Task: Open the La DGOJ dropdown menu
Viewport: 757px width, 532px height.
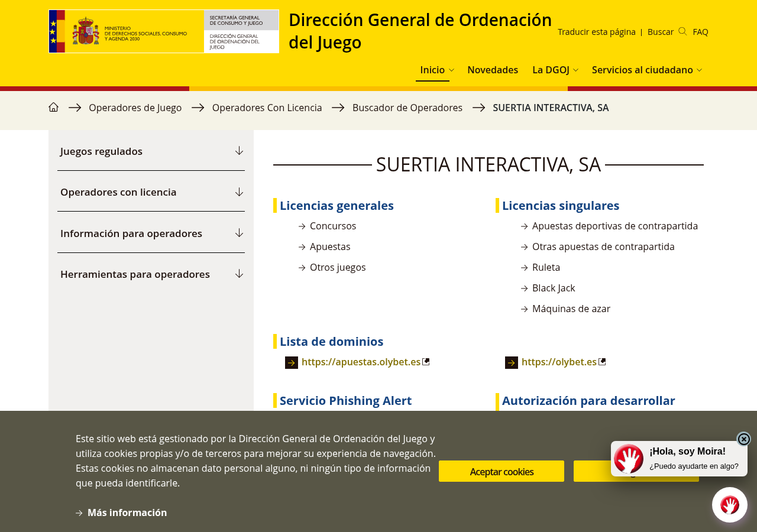Action: tap(555, 70)
